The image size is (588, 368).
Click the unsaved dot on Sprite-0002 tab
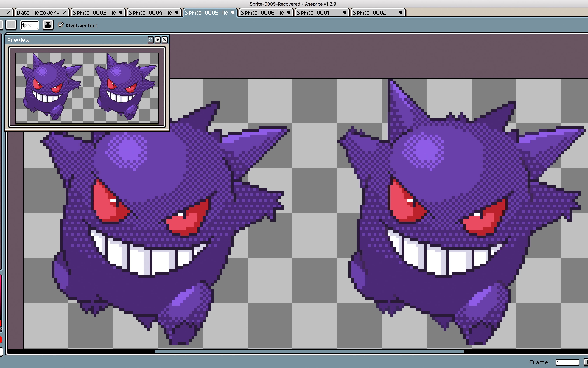point(401,12)
